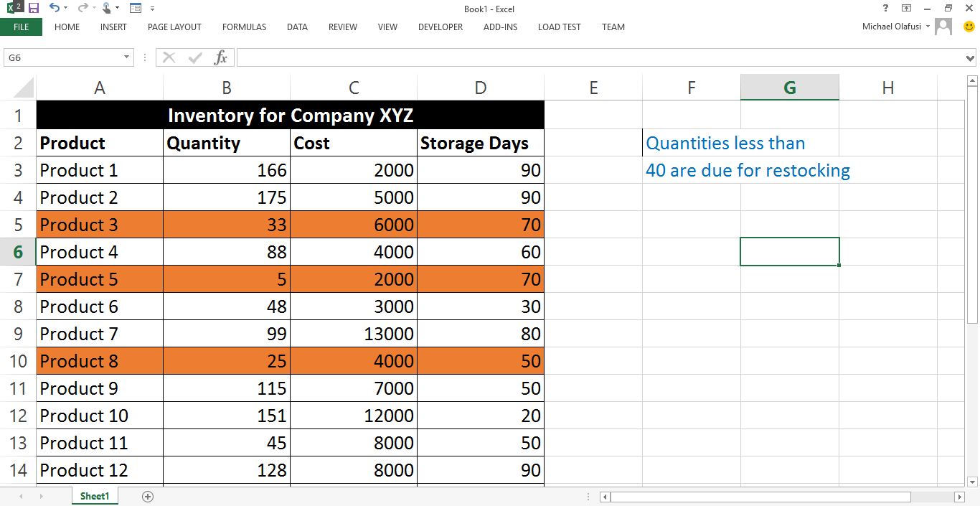Screen dimensions: 980x506
Task: Click the Help question mark icon
Action: pyautogui.click(x=885, y=8)
